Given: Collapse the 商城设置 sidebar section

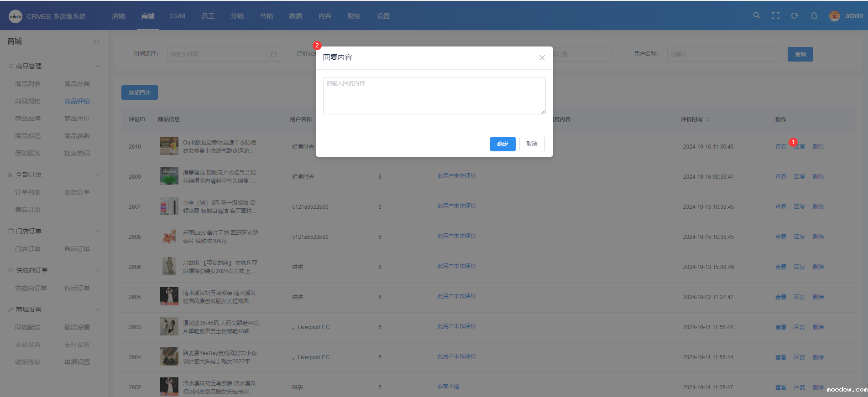Looking at the screenshot, I should (97, 310).
